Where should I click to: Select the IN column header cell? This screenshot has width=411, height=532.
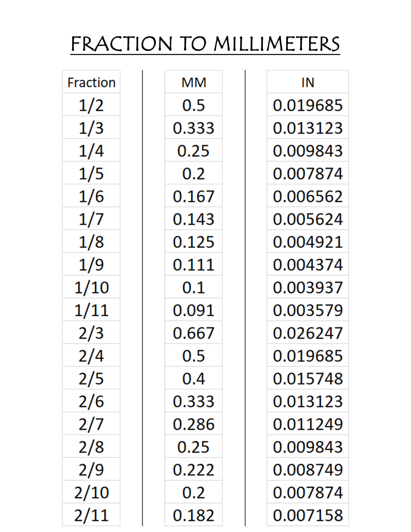coord(308,82)
